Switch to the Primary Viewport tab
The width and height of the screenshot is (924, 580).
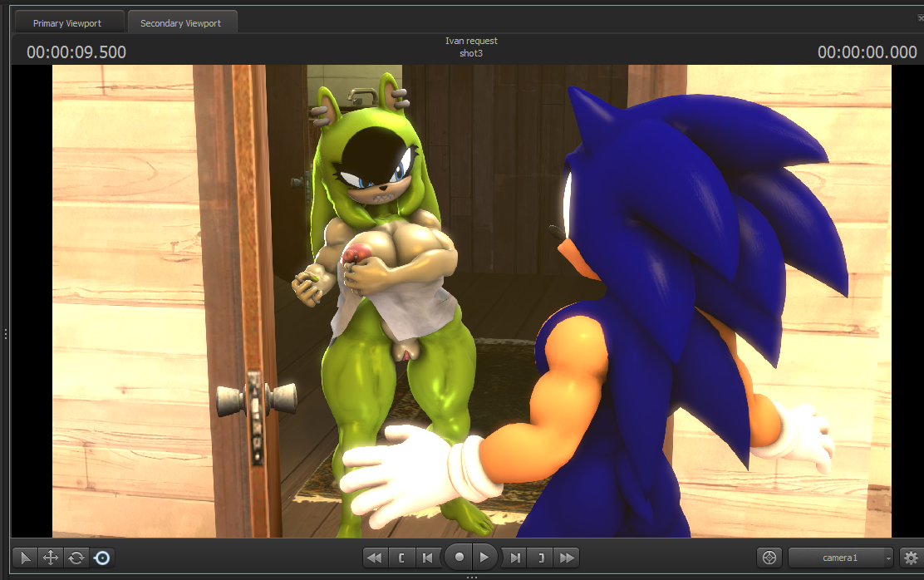tap(68, 23)
